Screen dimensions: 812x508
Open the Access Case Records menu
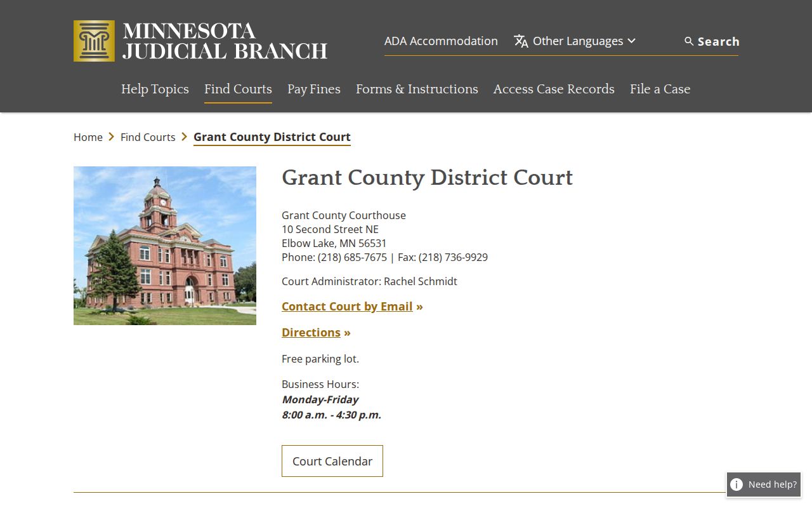(x=554, y=89)
